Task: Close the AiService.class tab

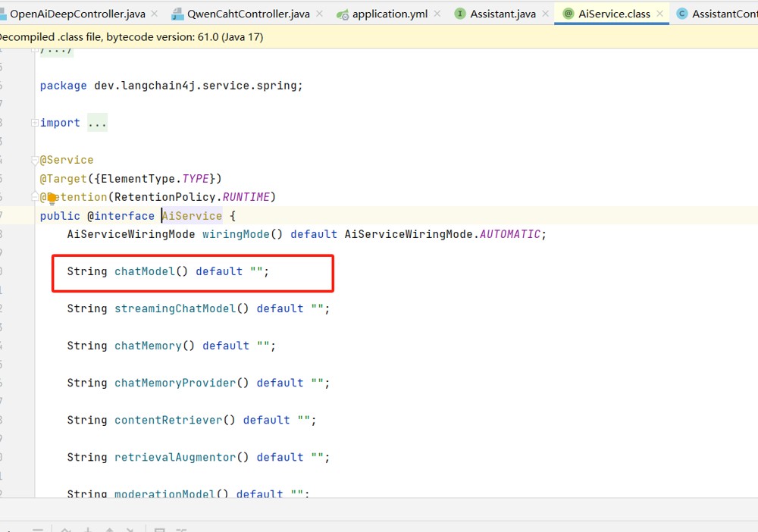Action: coord(660,14)
